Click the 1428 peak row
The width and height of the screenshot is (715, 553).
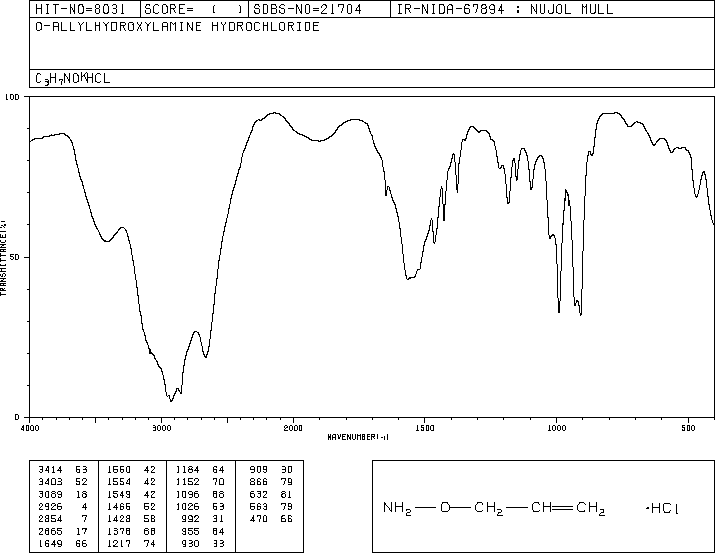point(131,519)
